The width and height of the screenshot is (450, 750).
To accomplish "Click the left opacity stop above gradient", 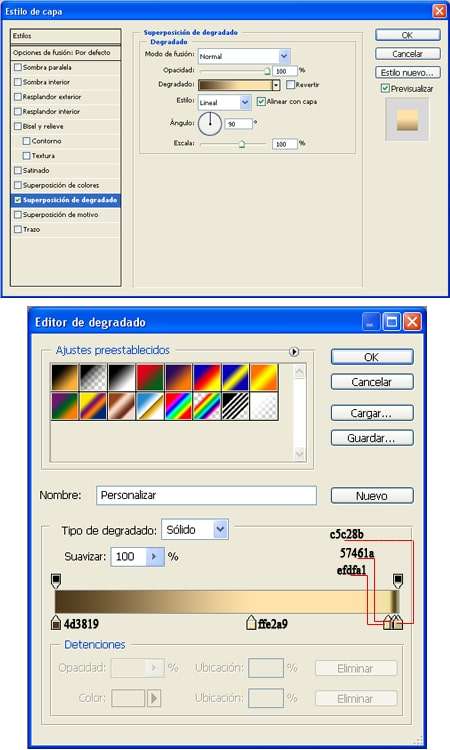I will point(56,581).
